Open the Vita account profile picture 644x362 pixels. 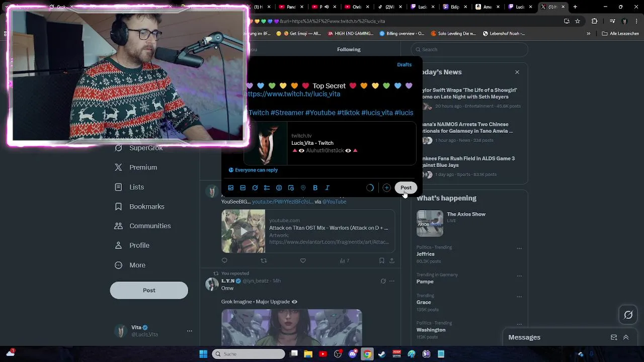coord(120,331)
